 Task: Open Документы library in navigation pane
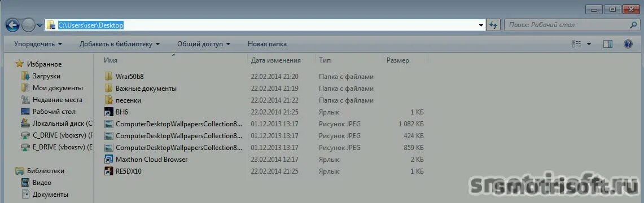point(51,195)
